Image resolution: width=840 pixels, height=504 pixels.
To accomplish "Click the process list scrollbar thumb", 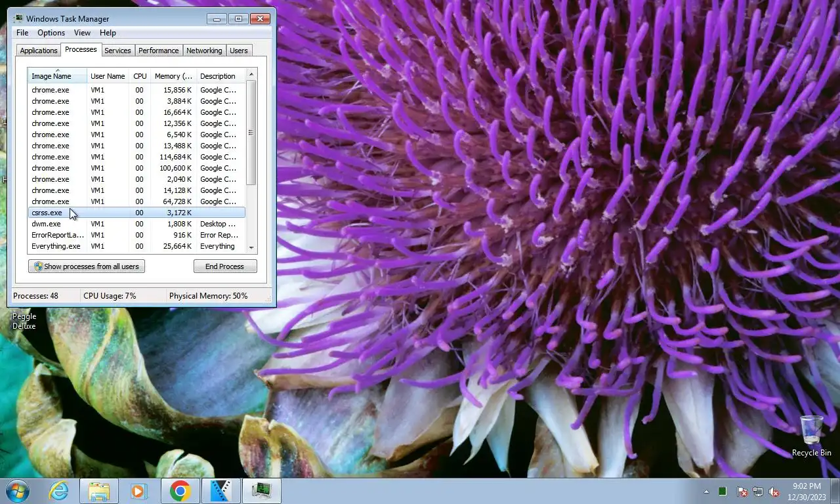I will [x=251, y=133].
